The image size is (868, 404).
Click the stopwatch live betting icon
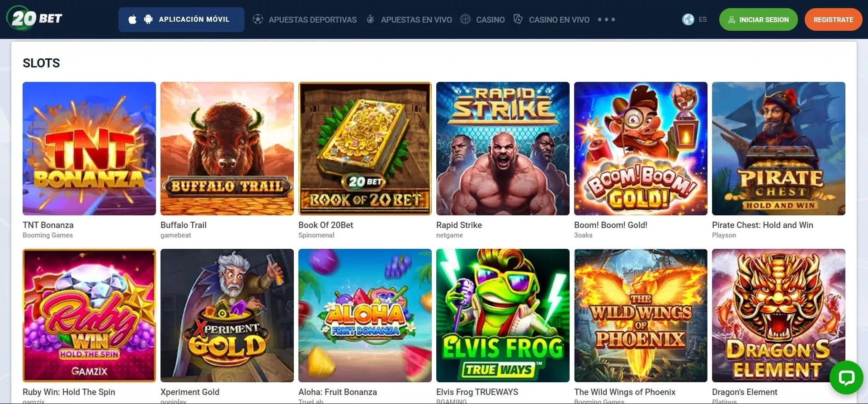(370, 19)
